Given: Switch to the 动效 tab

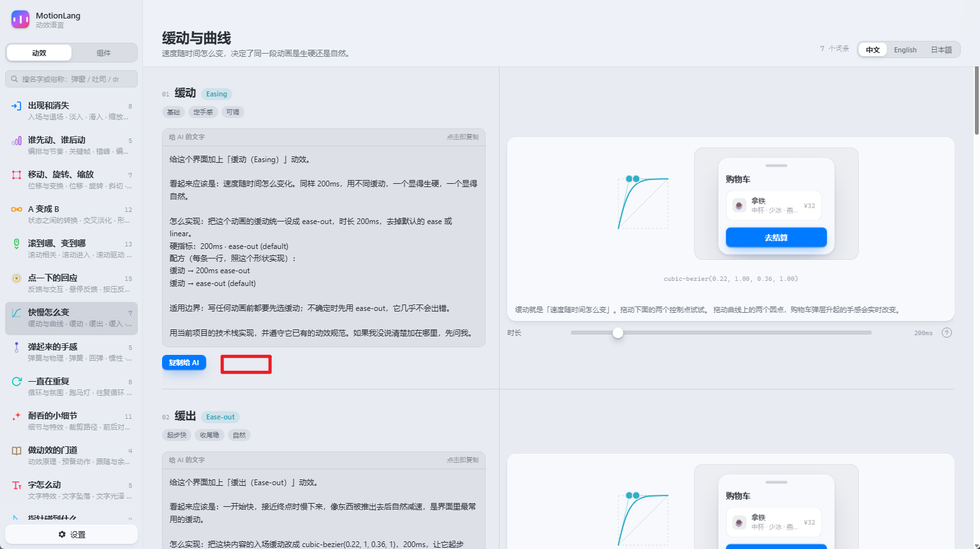Looking at the screenshot, I should coord(39,53).
